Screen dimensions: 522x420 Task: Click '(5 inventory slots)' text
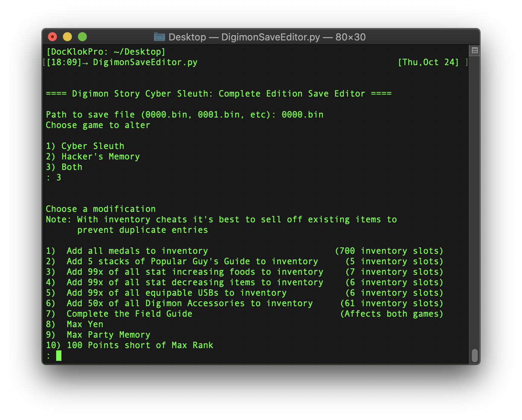point(395,261)
